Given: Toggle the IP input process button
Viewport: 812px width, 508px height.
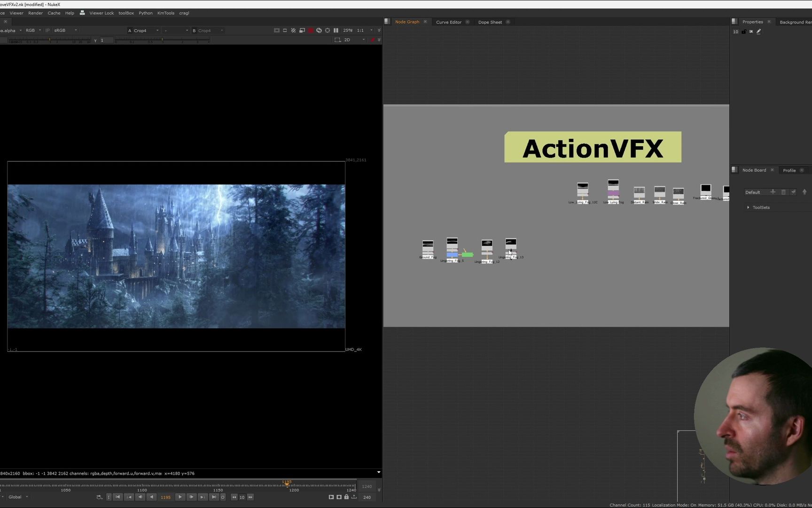Looking at the screenshot, I should pyautogui.click(x=47, y=30).
